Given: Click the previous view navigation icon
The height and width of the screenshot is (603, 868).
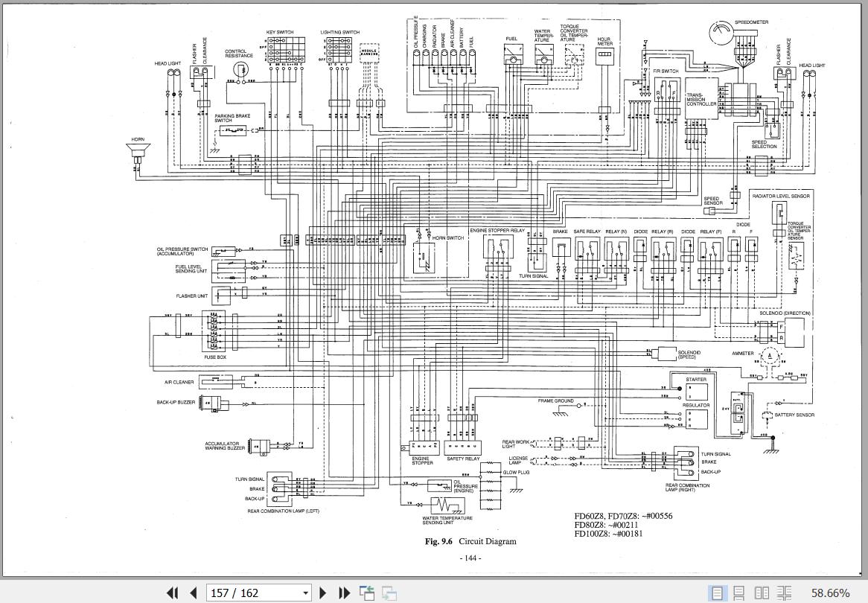Looking at the screenshot, I should tap(367, 593).
